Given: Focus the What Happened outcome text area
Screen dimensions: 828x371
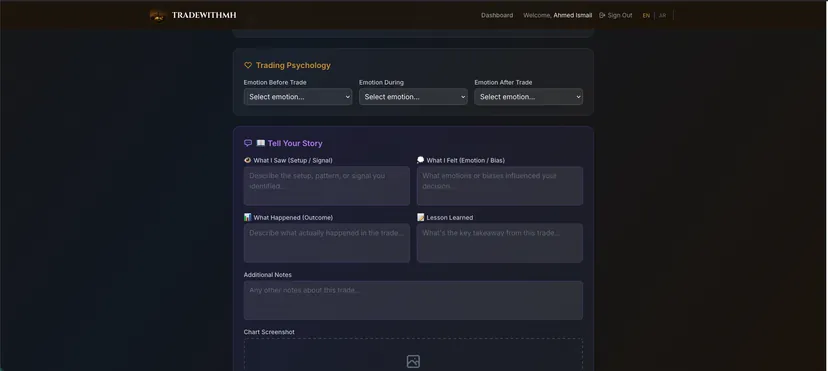Looking at the screenshot, I should [x=326, y=243].
